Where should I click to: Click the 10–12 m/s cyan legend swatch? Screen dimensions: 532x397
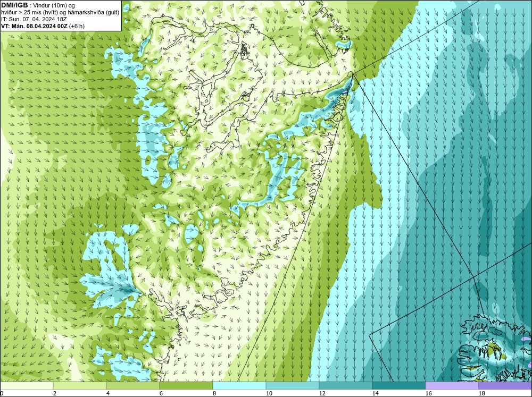[x=293, y=386]
